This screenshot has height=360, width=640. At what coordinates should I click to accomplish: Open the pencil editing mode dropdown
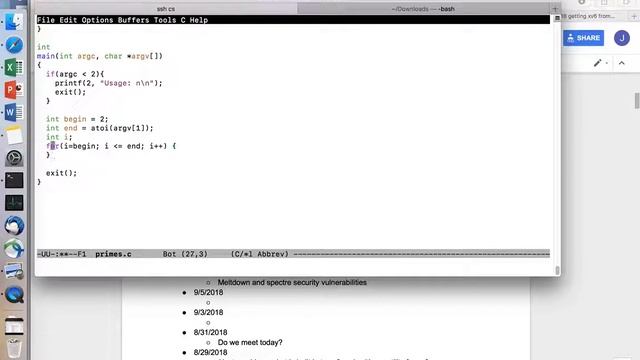tap(601, 63)
